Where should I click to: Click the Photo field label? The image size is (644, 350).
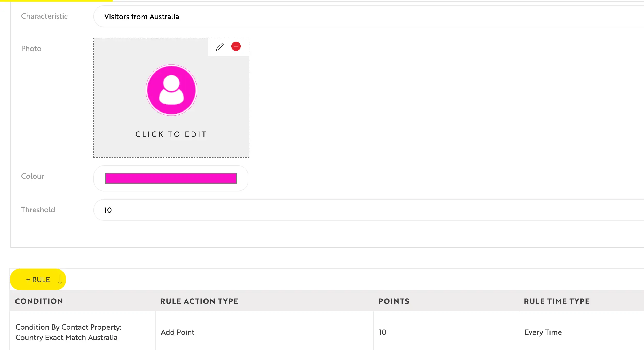pyautogui.click(x=31, y=49)
